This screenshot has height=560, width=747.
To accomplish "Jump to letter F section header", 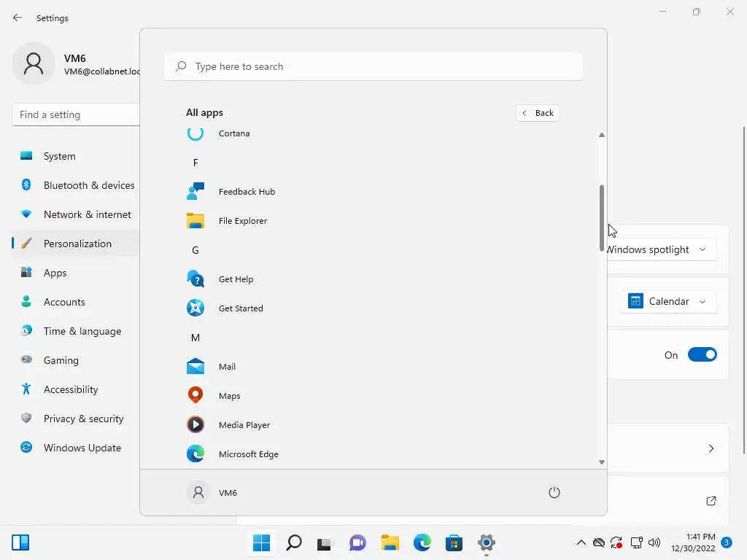I will coord(196,163).
